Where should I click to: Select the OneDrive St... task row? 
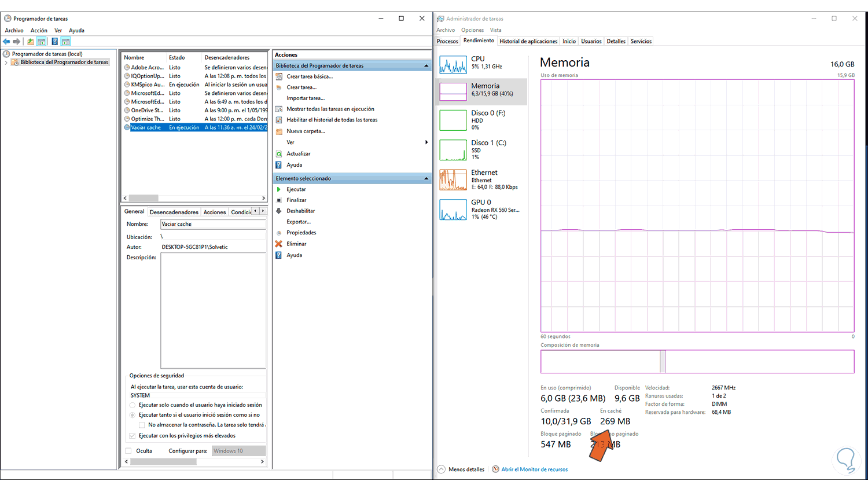point(195,110)
